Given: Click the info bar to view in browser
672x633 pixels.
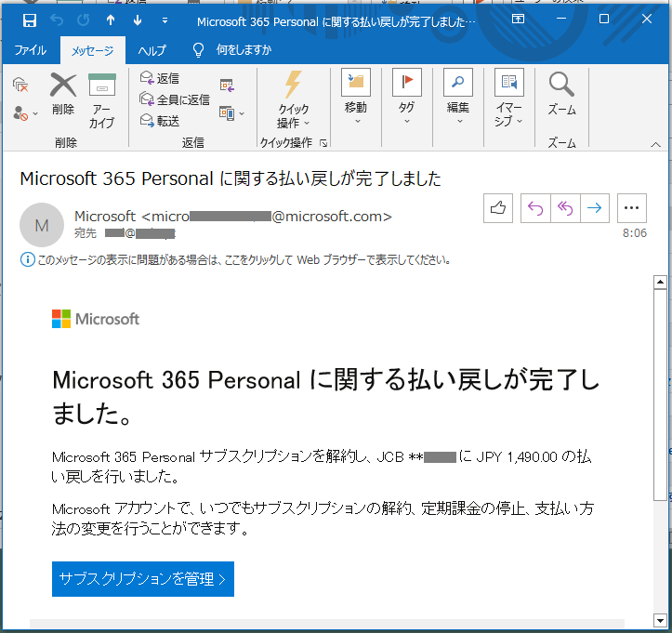Looking at the screenshot, I should (x=236, y=259).
